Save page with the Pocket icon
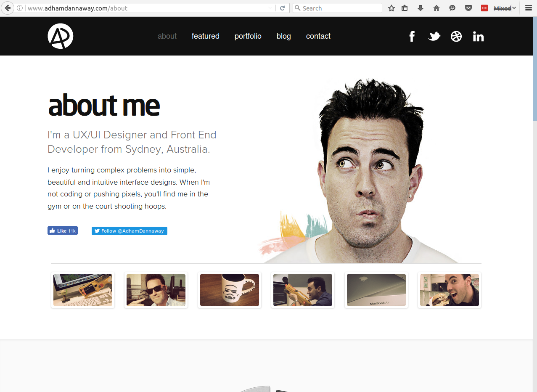Image resolution: width=537 pixels, height=392 pixels. tap(468, 8)
